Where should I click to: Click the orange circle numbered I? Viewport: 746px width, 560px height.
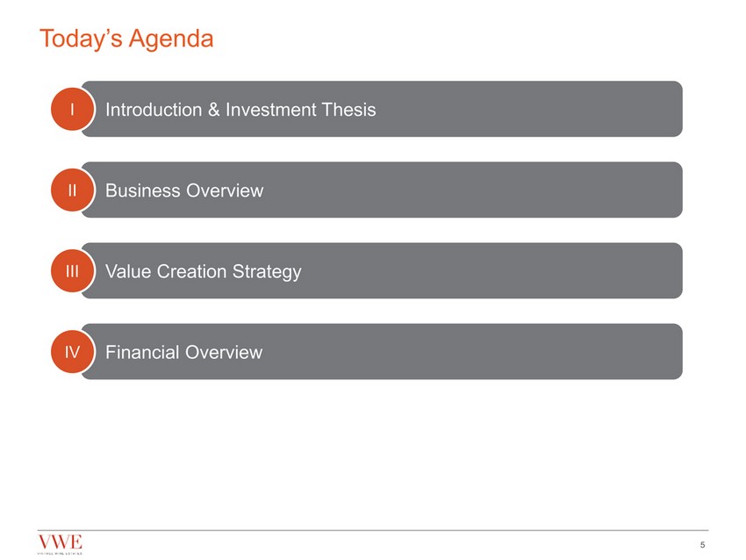pos(73,110)
